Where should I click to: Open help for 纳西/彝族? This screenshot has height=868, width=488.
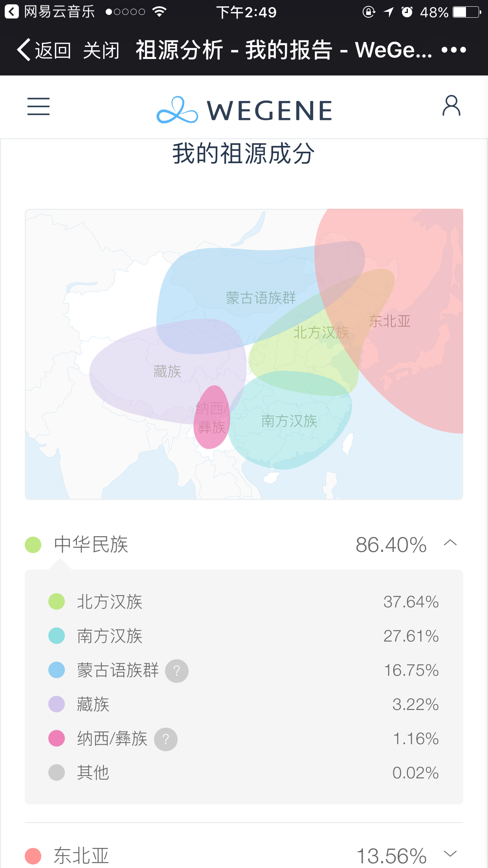pyautogui.click(x=166, y=739)
